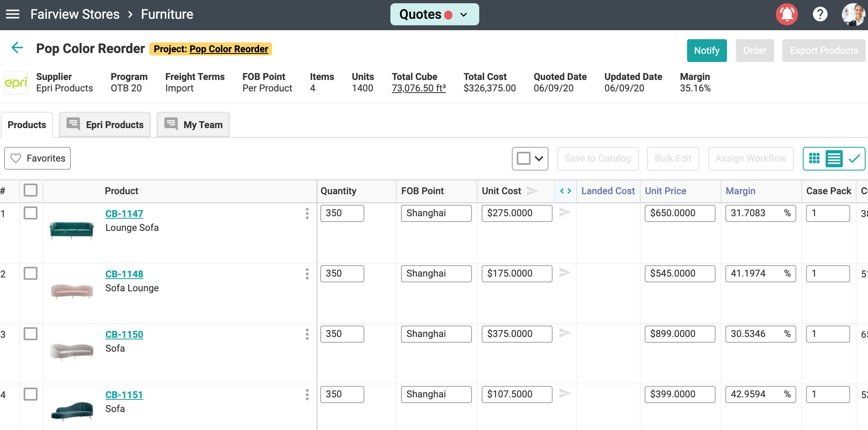868x430 pixels.
Task: Expand the bulk selection checkbox dropdown
Action: (539, 158)
